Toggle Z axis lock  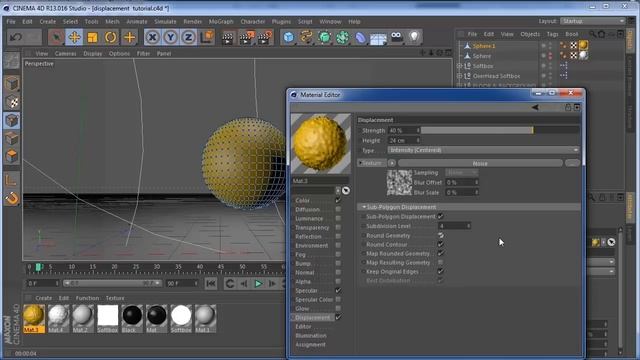tap(188, 38)
